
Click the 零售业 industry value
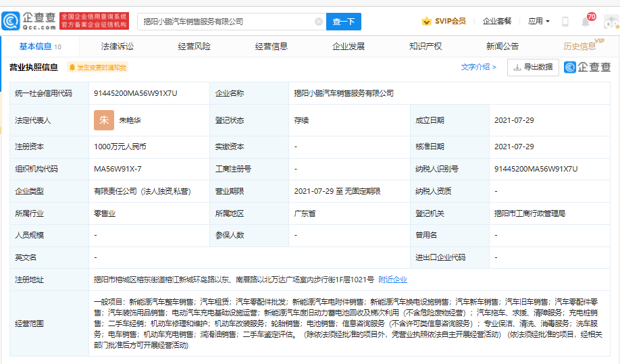(x=105, y=214)
